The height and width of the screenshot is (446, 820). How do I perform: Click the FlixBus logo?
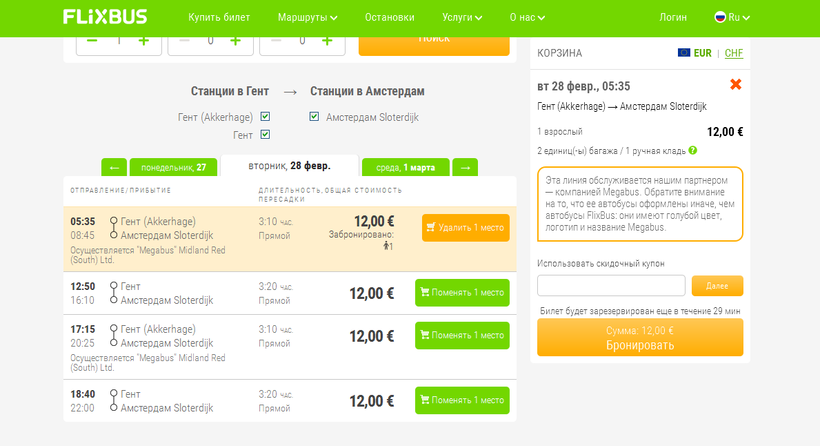tap(104, 17)
